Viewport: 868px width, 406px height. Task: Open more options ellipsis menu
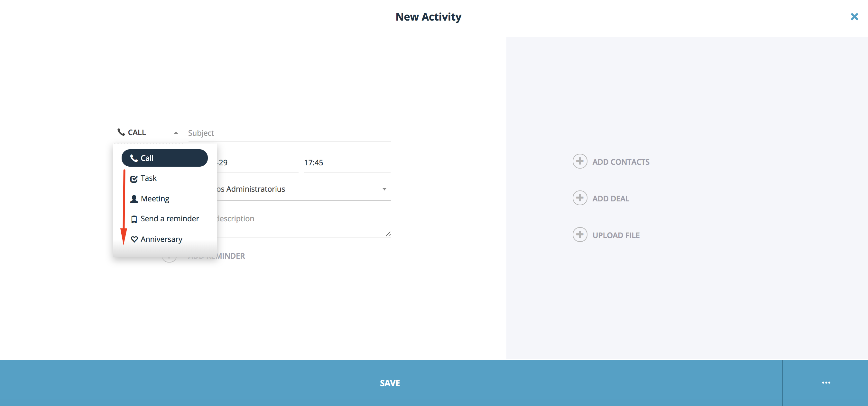click(826, 383)
